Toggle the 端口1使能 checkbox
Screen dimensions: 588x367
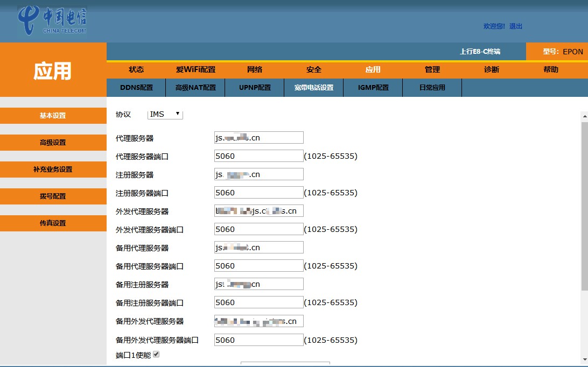coord(156,354)
